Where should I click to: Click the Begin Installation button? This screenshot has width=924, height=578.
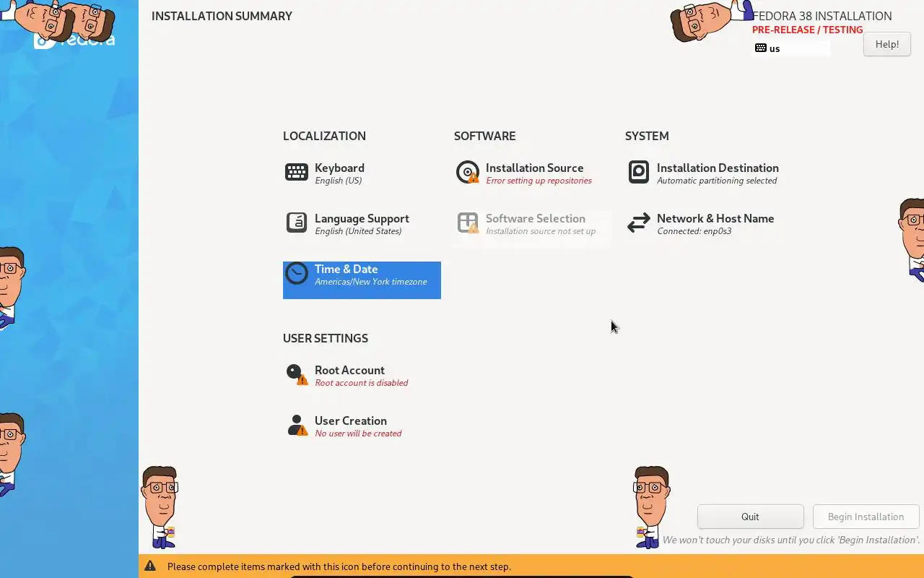point(866,517)
